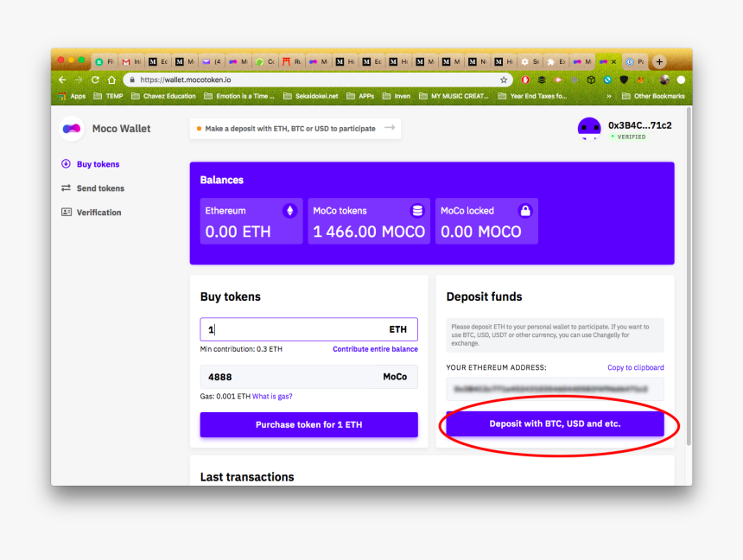
Task: Click the Buy tokens download icon in sidebar
Action: 66,164
